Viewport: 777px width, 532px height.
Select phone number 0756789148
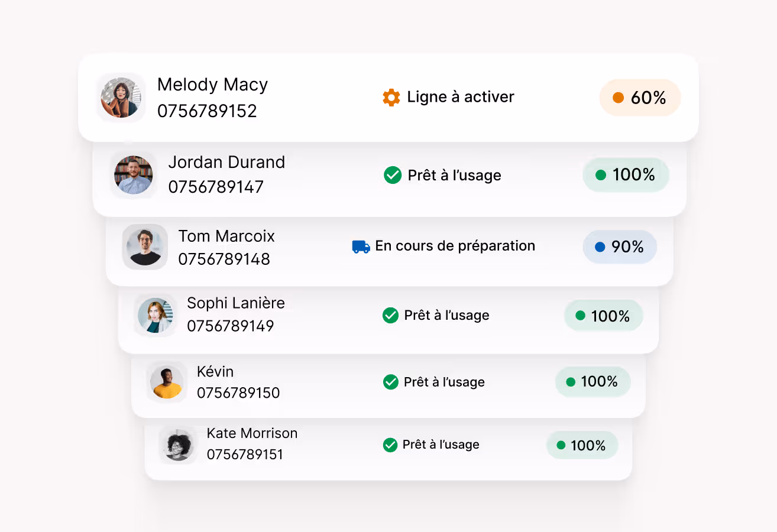coord(224,259)
